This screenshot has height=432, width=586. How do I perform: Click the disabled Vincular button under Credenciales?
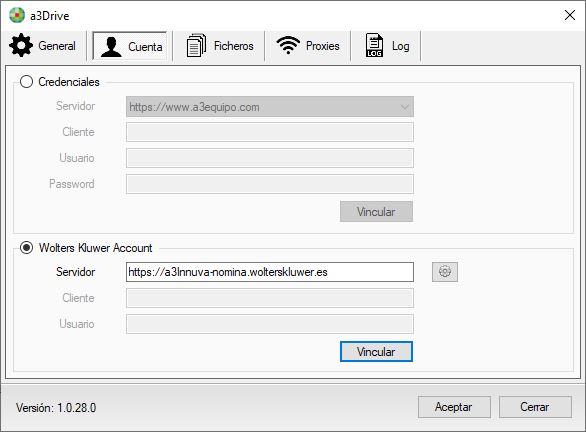(x=376, y=212)
